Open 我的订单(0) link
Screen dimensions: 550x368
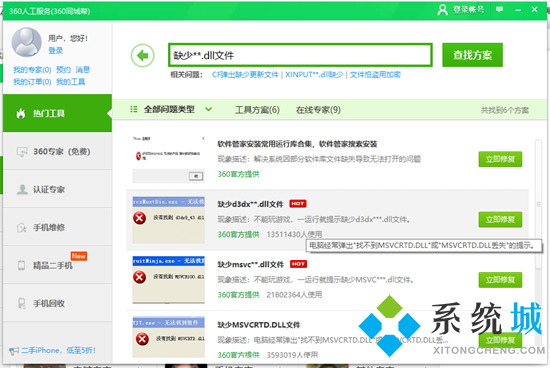32,82
